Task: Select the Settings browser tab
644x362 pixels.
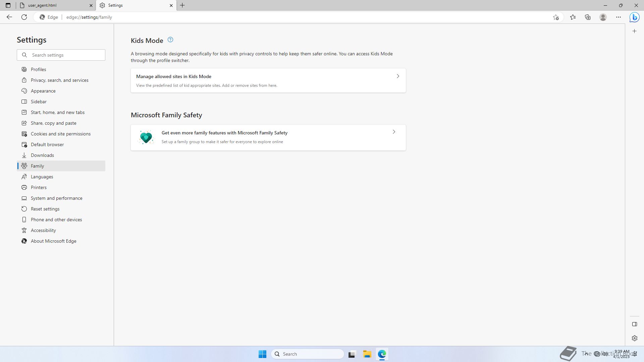Action: [136, 5]
